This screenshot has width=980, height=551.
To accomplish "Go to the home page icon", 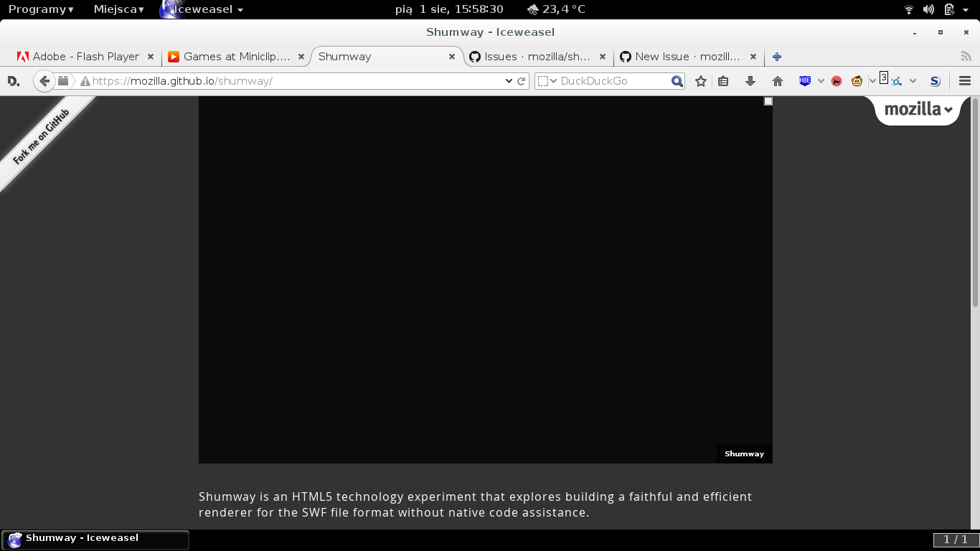I will [x=777, y=81].
